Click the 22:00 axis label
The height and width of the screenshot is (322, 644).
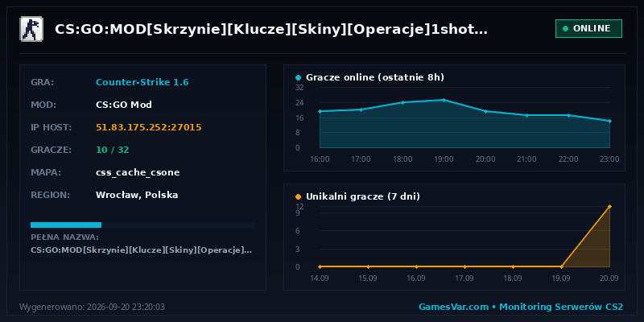(x=568, y=159)
